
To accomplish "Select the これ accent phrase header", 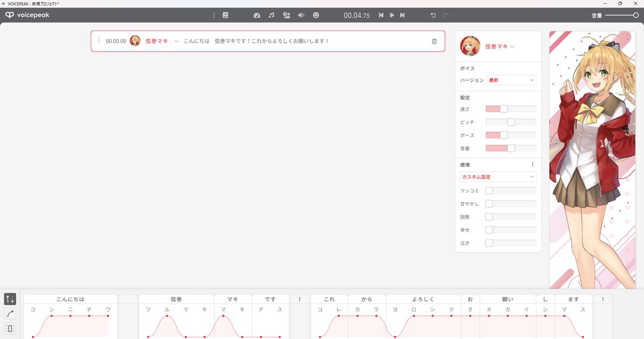I will tap(330, 299).
